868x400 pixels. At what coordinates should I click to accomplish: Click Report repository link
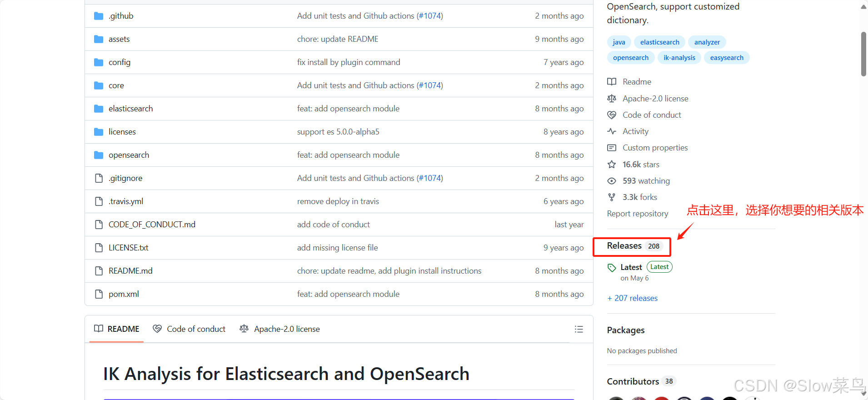pyautogui.click(x=638, y=214)
